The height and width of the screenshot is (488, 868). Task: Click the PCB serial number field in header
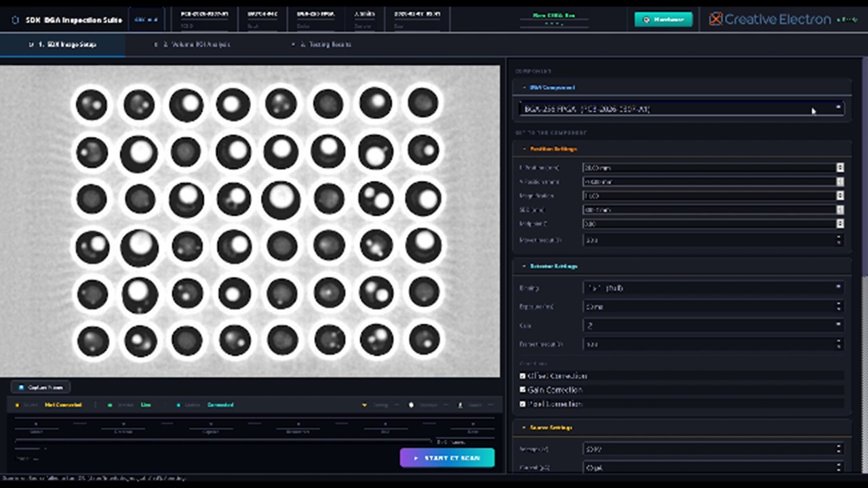(204, 20)
